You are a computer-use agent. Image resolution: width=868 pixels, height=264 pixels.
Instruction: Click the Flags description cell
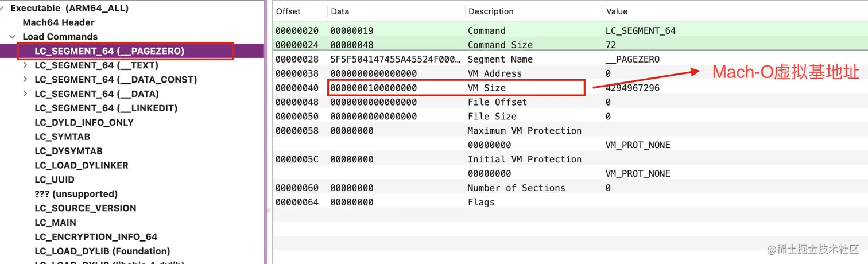pos(481,203)
